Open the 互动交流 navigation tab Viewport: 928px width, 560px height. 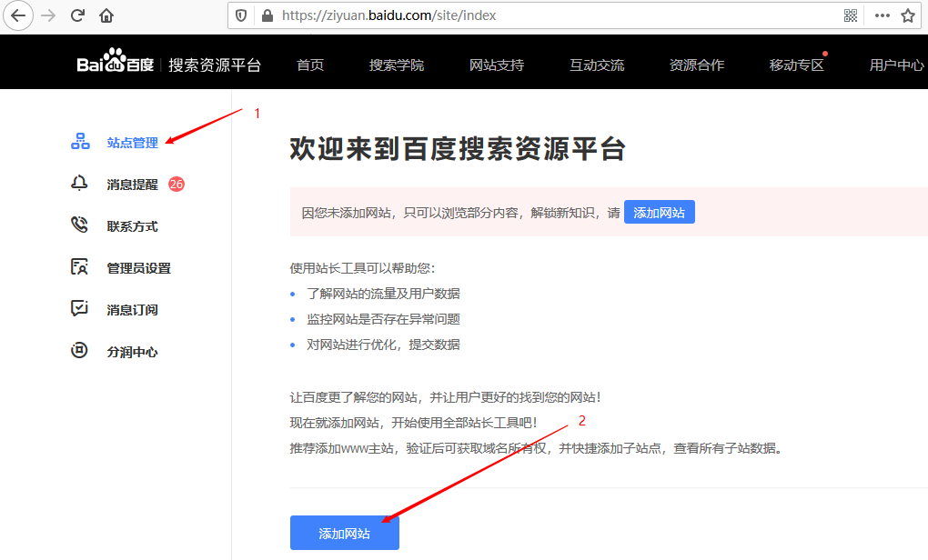[597, 65]
